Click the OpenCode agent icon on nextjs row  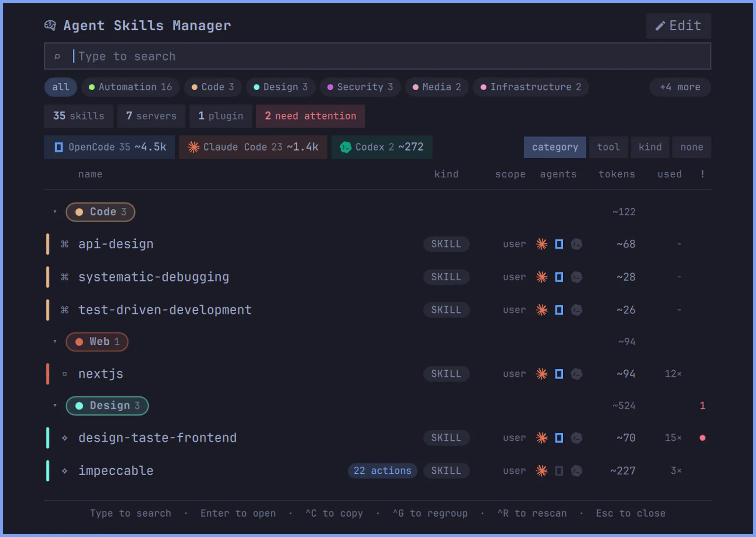(x=559, y=374)
